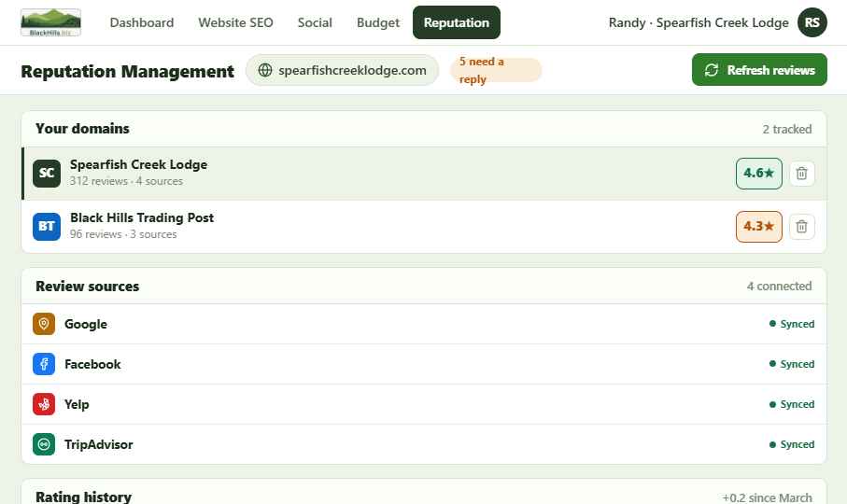Click Synced status for Google
847x504 pixels.
[x=792, y=324]
